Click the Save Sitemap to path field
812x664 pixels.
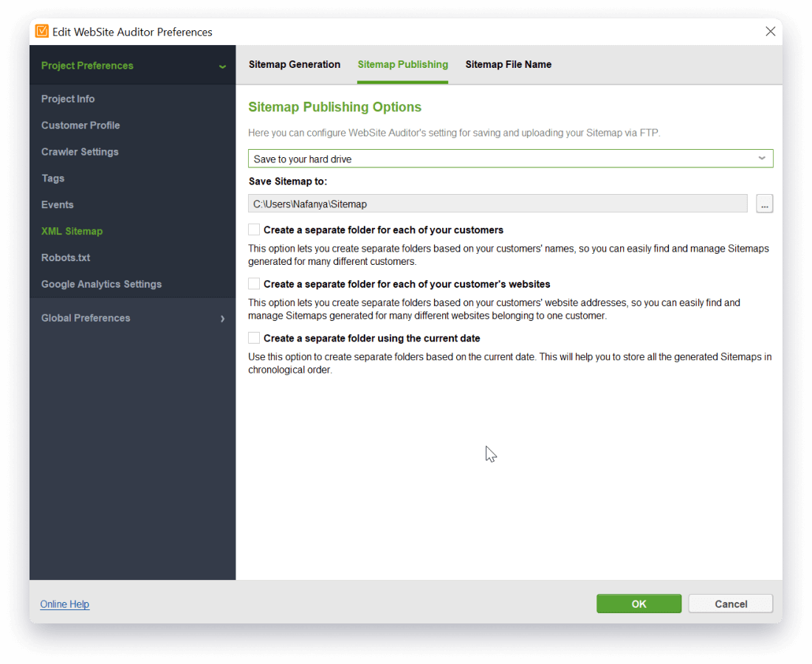[498, 204]
